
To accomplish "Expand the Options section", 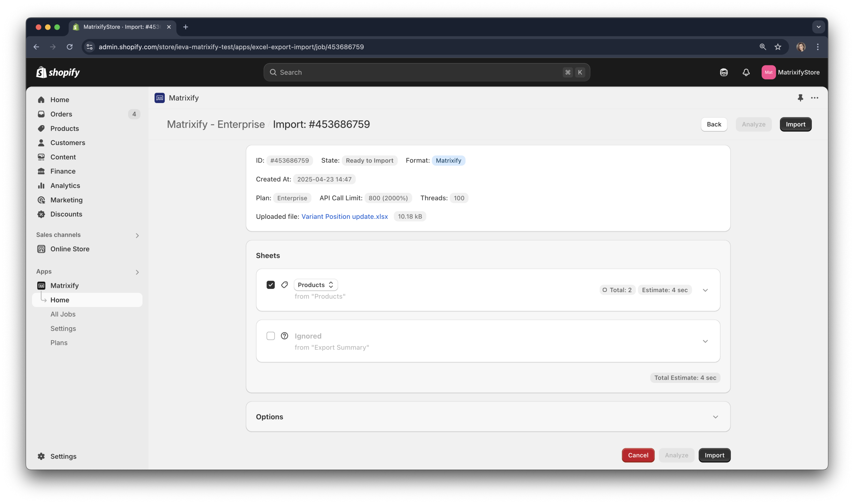I will pos(715,417).
